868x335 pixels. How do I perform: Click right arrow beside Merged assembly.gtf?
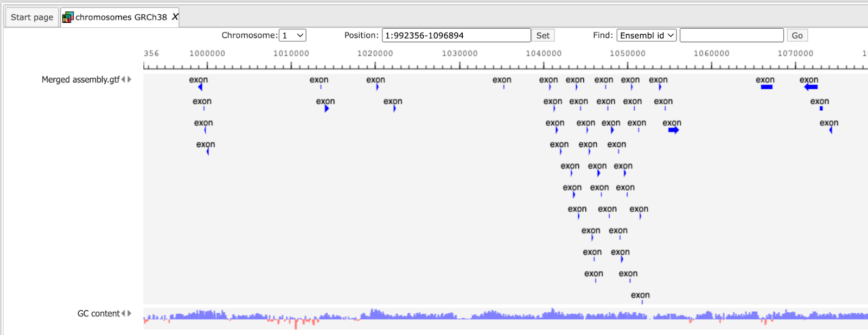pos(129,79)
